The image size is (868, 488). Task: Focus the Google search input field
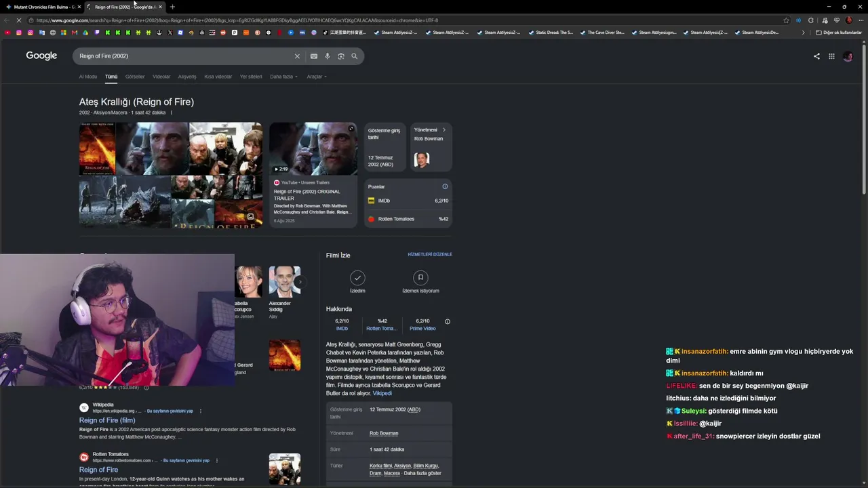click(183, 56)
